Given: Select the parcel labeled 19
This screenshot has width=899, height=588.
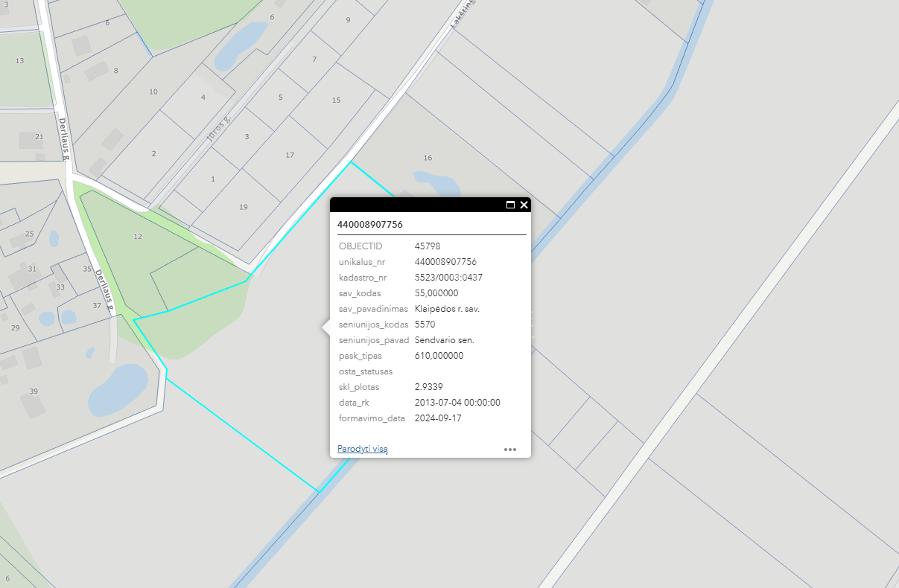Looking at the screenshot, I should [244, 207].
